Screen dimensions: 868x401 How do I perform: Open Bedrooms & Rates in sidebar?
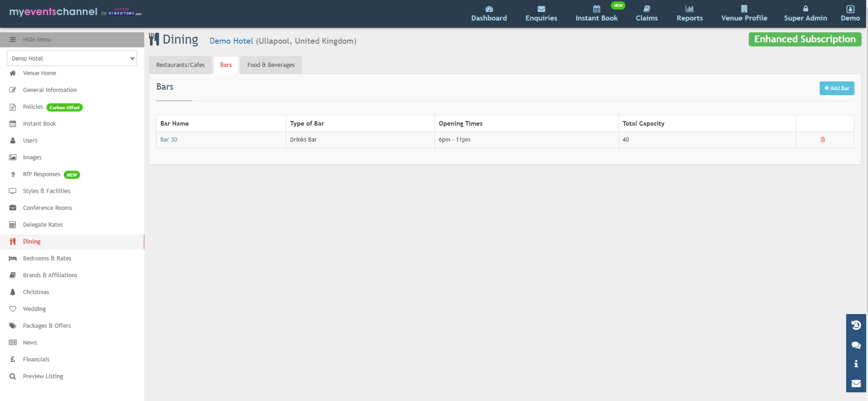point(47,259)
